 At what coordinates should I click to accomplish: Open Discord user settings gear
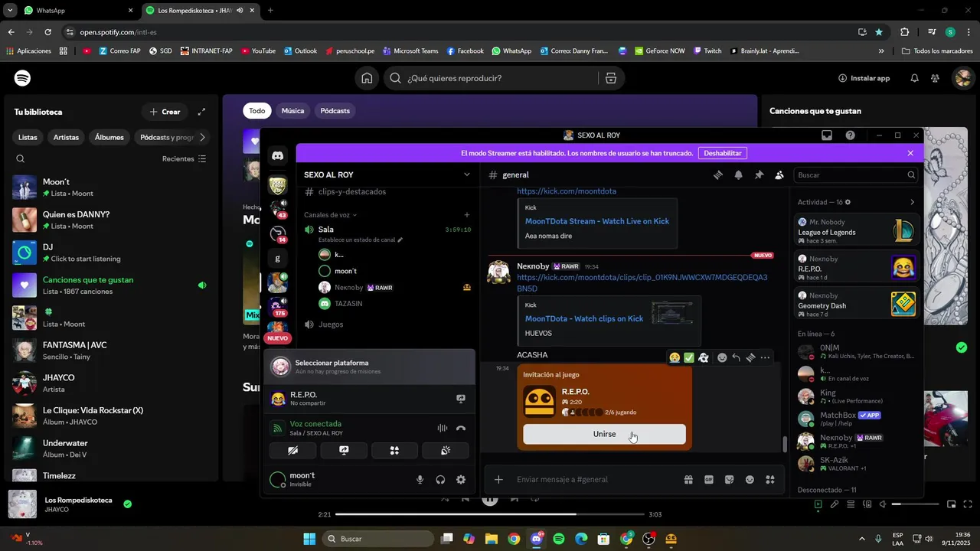pyautogui.click(x=461, y=480)
